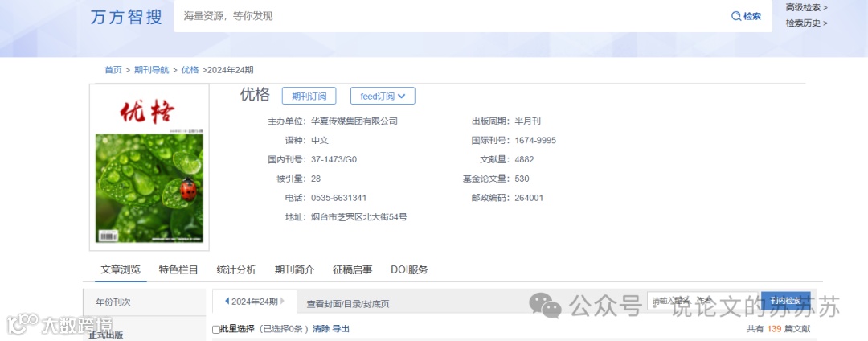Focus the in-journal title/author search field
This screenshot has width=868, height=341.
coord(702,301)
